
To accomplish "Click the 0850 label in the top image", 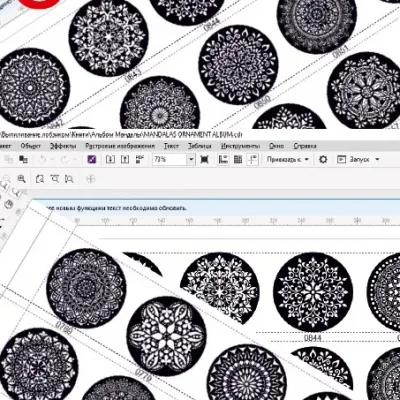I will pos(262,102).
